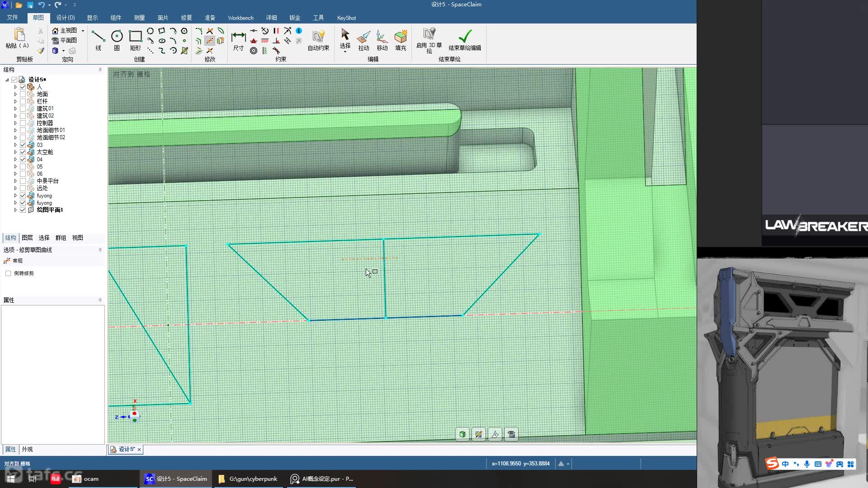Expand the 建筑02 tree node
Image resolution: width=868 pixels, height=488 pixels.
coord(15,116)
